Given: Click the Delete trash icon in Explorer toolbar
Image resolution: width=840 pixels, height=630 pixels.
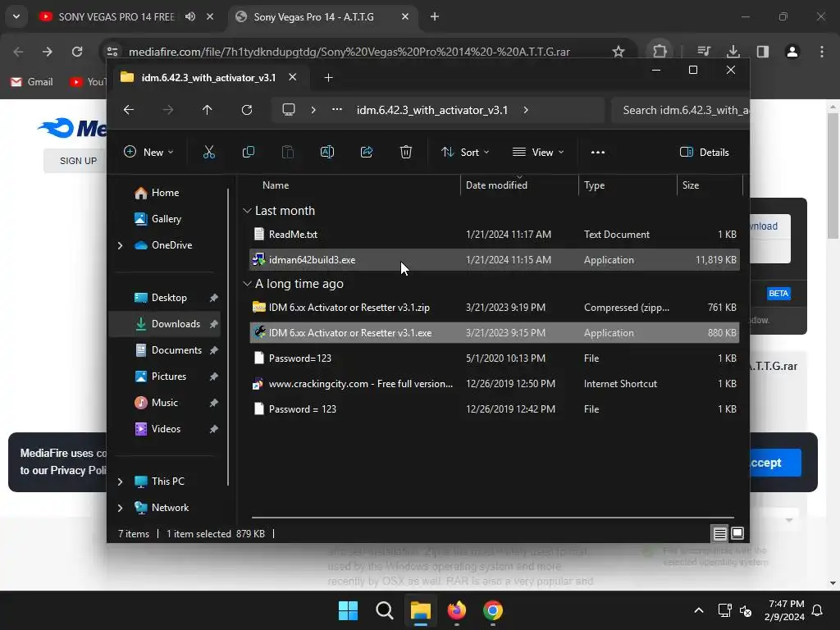Looking at the screenshot, I should [x=406, y=152].
